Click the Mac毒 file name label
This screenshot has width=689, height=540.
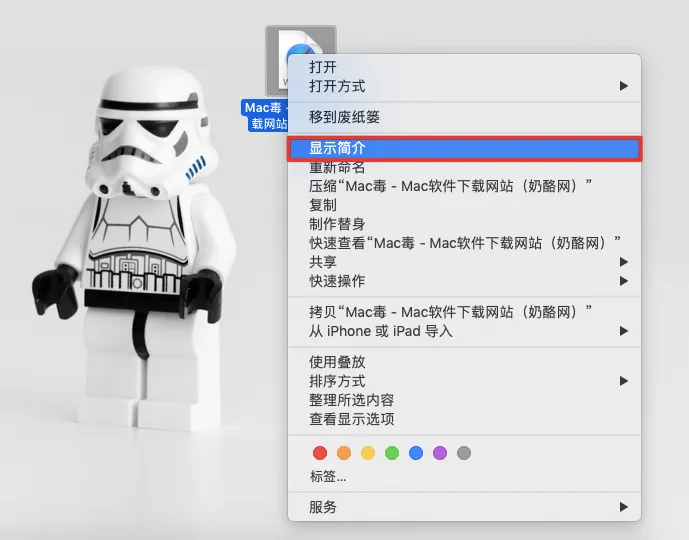click(x=265, y=116)
